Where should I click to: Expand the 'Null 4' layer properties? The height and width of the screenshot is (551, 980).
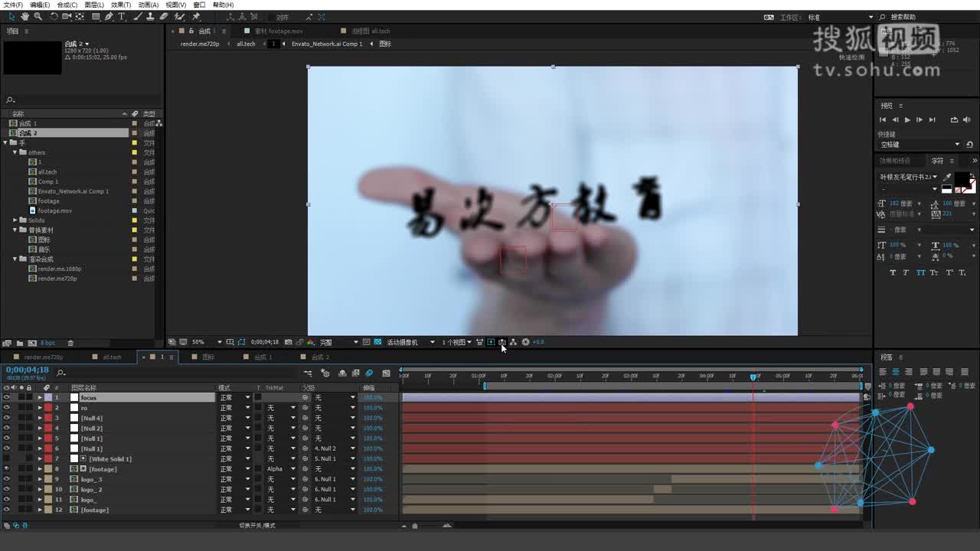click(40, 418)
